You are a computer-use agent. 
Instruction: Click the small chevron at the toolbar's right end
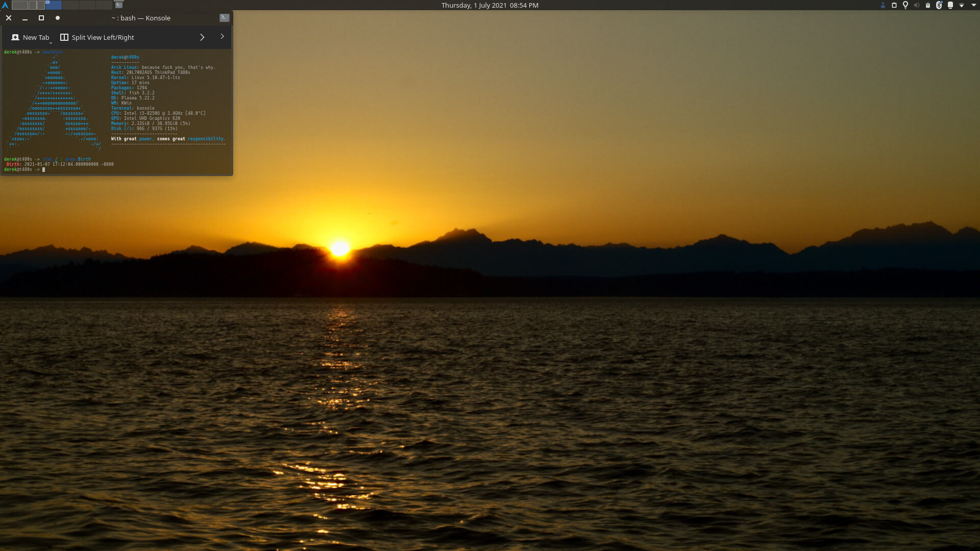pyautogui.click(x=222, y=36)
